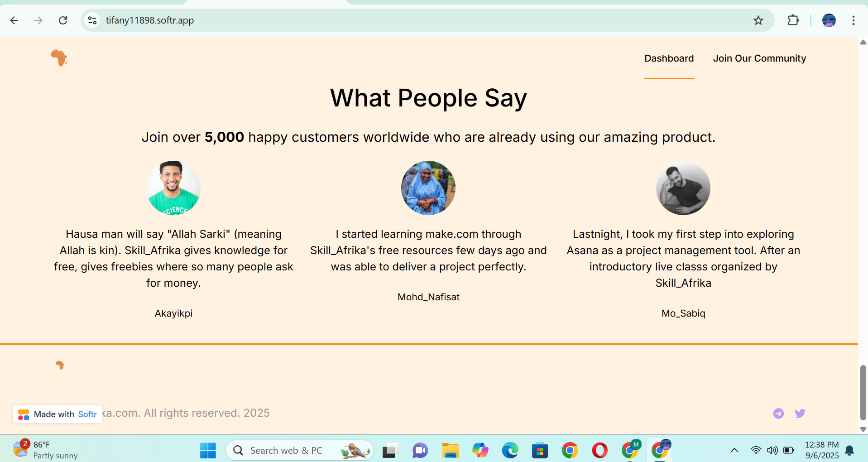Open Join Our Community nav link
Viewport: 868px width, 462px height.
coord(759,58)
